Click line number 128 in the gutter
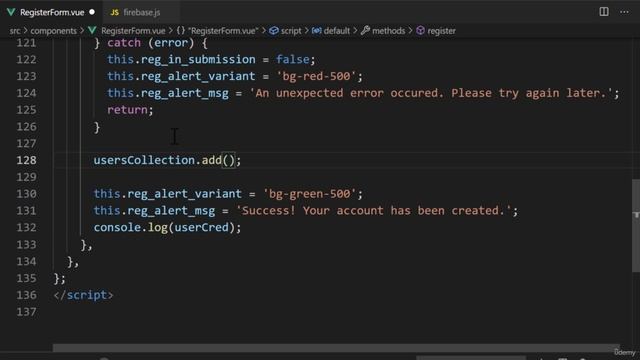The height and width of the screenshot is (360, 640). [26, 160]
